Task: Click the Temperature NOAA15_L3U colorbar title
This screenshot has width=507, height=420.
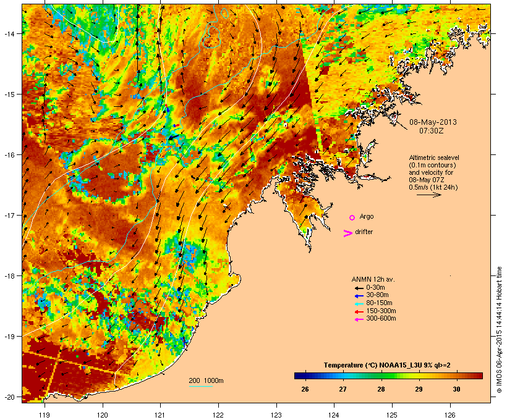Action: (387, 365)
